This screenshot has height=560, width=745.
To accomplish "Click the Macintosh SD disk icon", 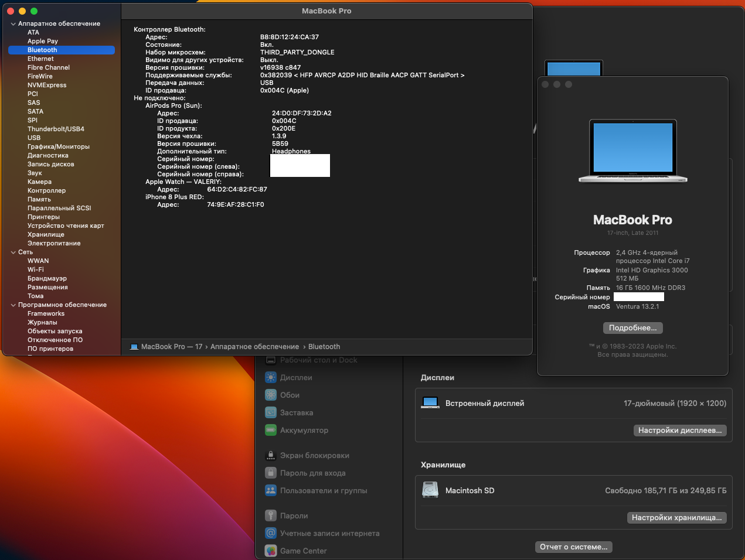I will (430, 490).
